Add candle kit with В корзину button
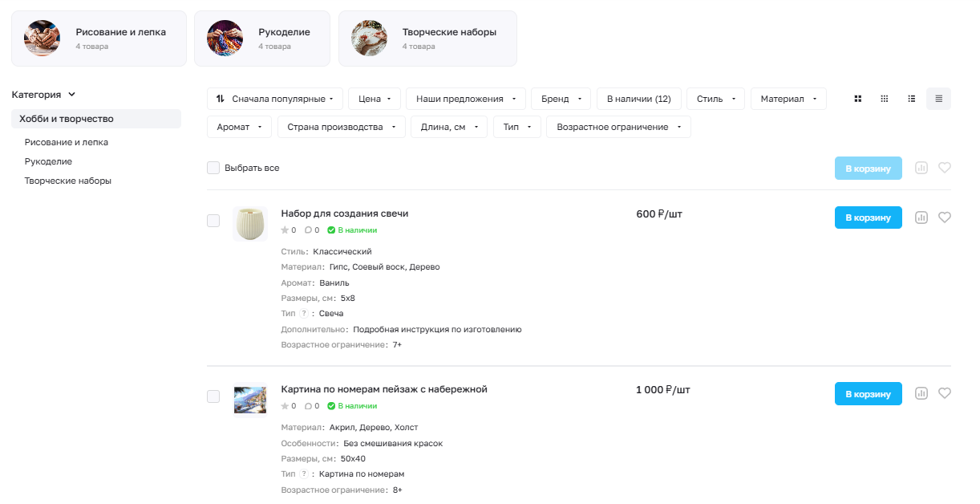 pyautogui.click(x=869, y=217)
